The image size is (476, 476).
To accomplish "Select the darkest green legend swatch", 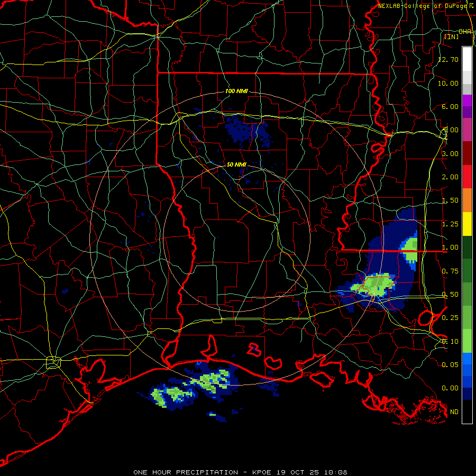I will (467, 247).
